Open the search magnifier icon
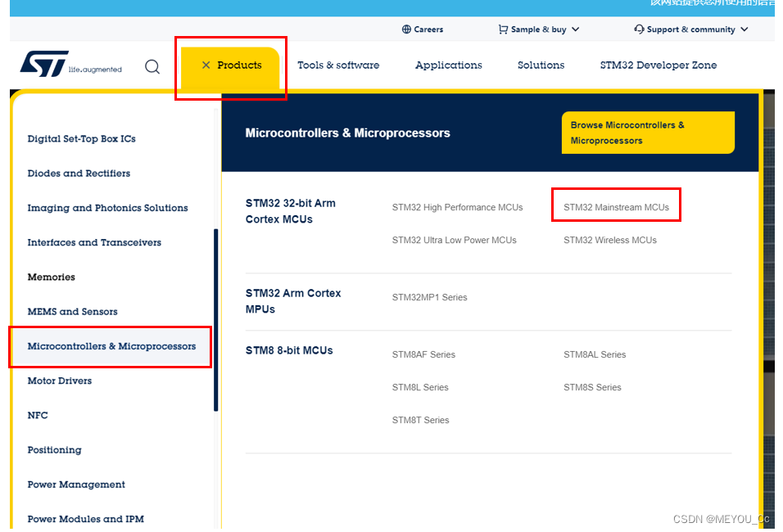Screen dimensions: 783x532 (x=152, y=66)
